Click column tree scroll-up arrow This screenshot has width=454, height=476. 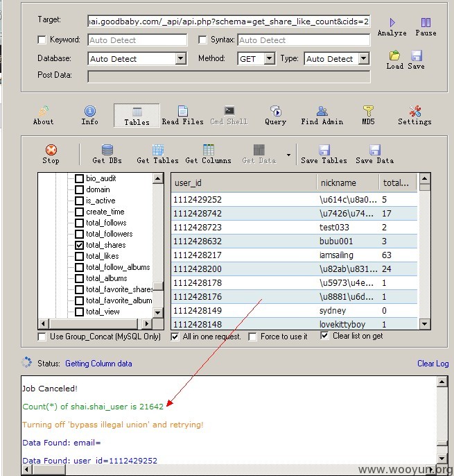pyautogui.click(x=158, y=178)
